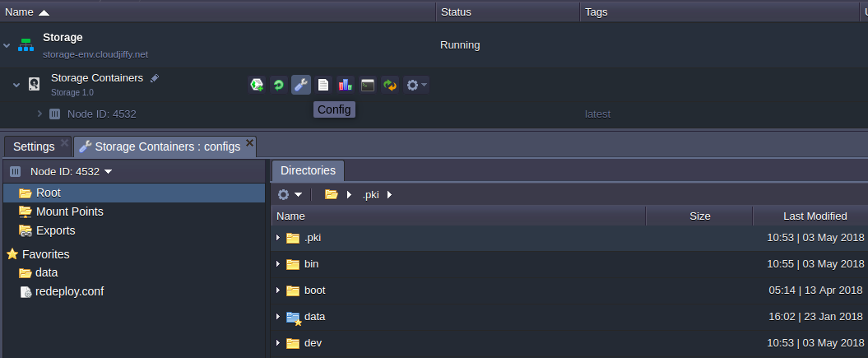Select Storage Containers : configs tab
The height and width of the screenshot is (358, 868).
click(x=167, y=146)
